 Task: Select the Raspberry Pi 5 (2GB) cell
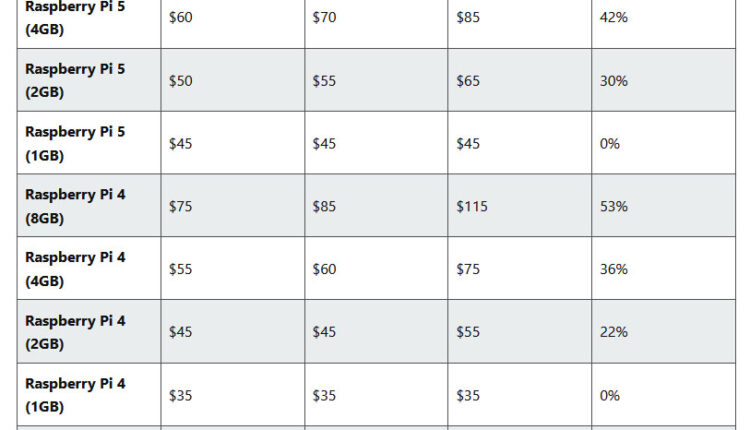click(x=75, y=80)
